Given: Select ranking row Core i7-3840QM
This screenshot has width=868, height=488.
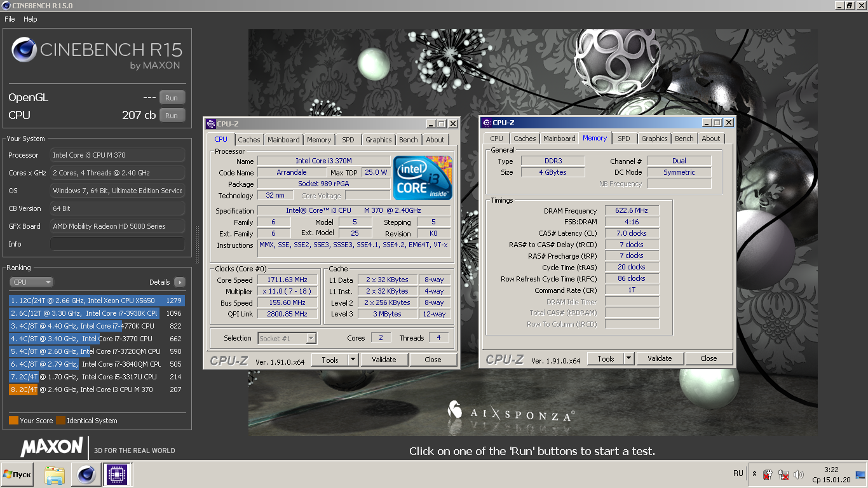Looking at the screenshot, I should [x=97, y=364].
